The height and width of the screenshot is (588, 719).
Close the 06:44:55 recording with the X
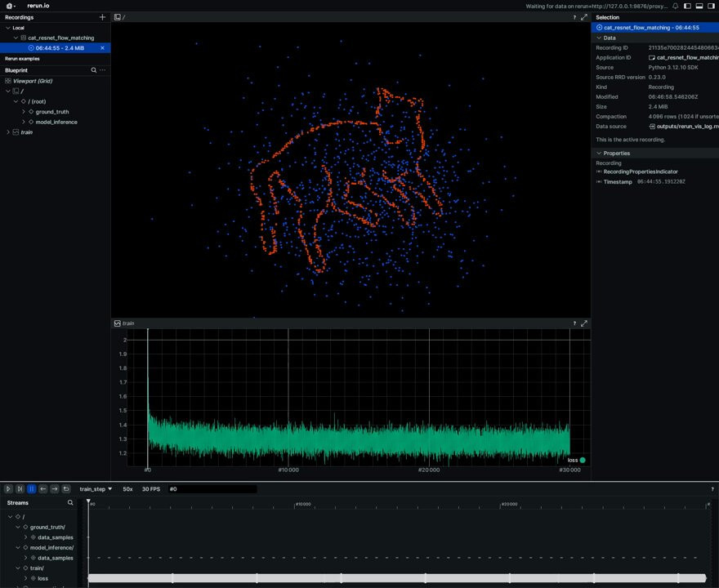pos(102,48)
